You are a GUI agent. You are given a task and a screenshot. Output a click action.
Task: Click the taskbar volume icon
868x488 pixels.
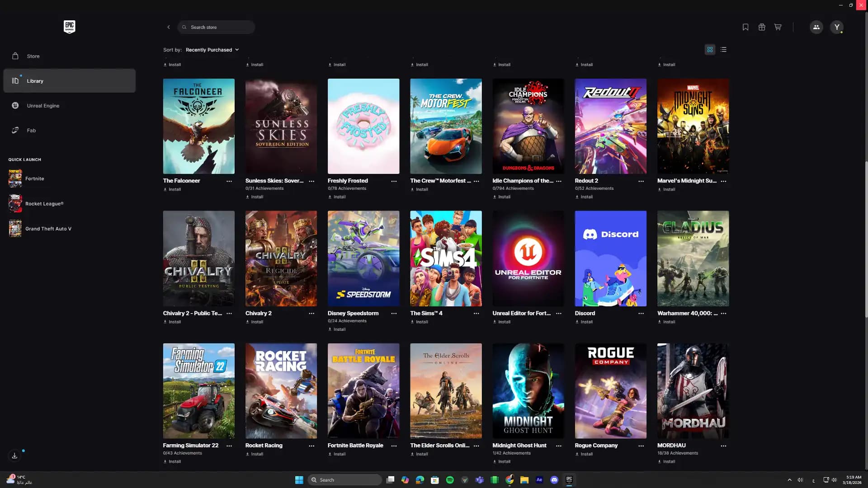[x=834, y=480]
